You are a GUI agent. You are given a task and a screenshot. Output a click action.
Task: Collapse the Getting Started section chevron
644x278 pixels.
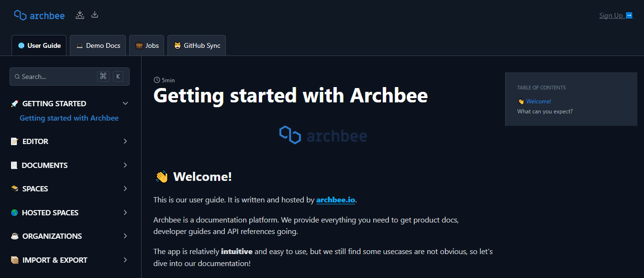tap(125, 104)
